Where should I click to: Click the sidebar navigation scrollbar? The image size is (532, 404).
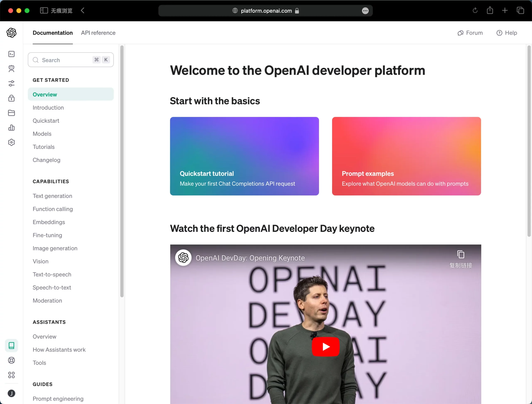pyautogui.click(x=122, y=171)
